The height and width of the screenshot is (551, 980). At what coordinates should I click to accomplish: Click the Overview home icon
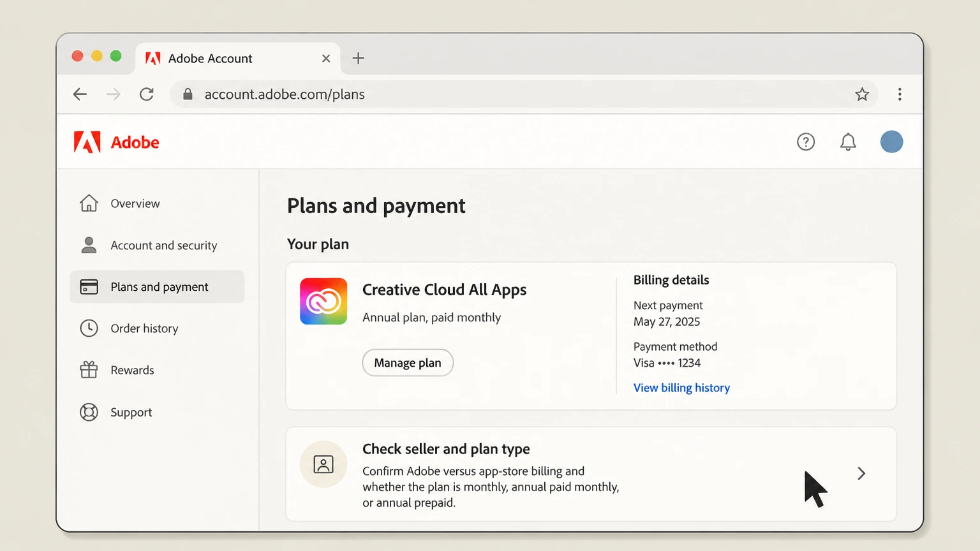tap(89, 203)
